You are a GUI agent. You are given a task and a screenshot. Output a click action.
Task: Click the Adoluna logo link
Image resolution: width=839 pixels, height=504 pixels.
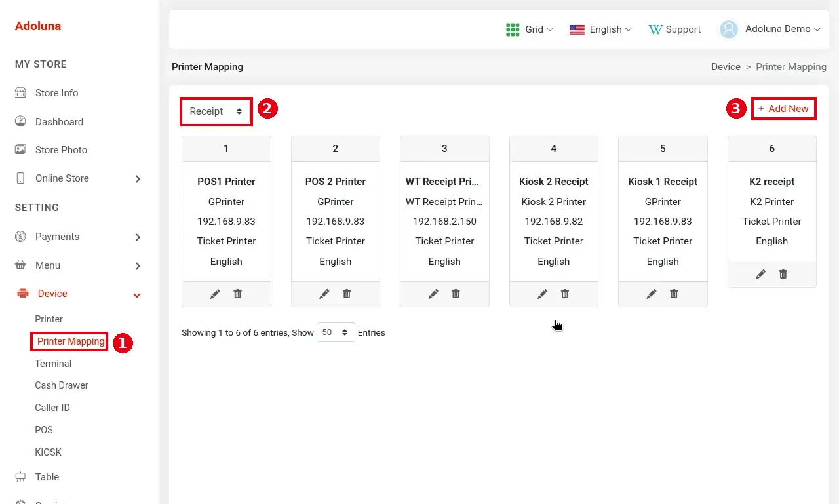tap(38, 26)
